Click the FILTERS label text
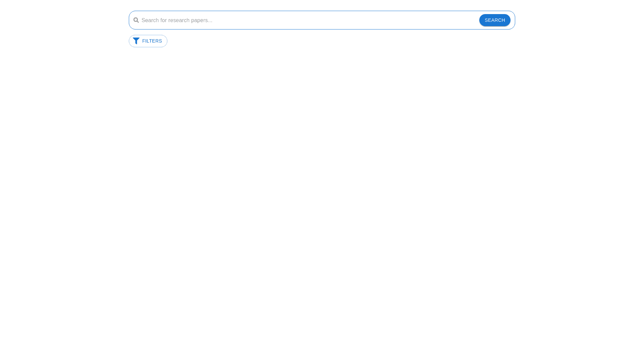The height and width of the screenshot is (362, 644). [x=152, y=41]
